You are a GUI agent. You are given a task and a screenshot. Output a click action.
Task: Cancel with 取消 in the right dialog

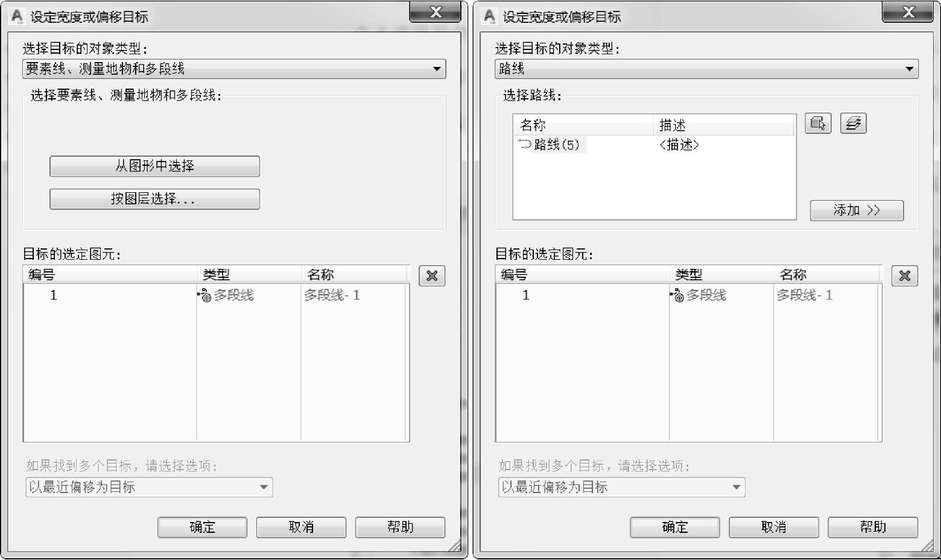point(773,527)
